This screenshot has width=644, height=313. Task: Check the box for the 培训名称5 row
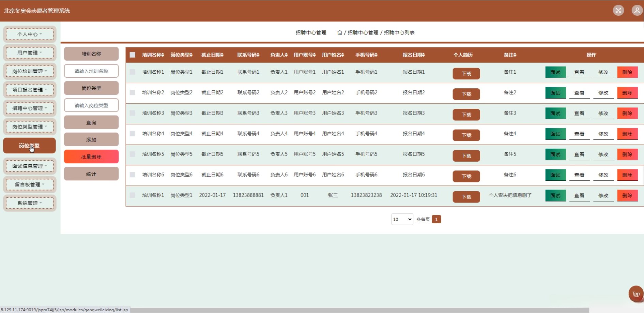point(133,154)
